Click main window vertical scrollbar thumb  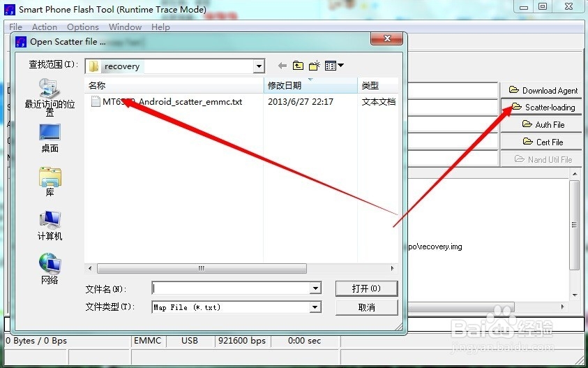(x=575, y=226)
